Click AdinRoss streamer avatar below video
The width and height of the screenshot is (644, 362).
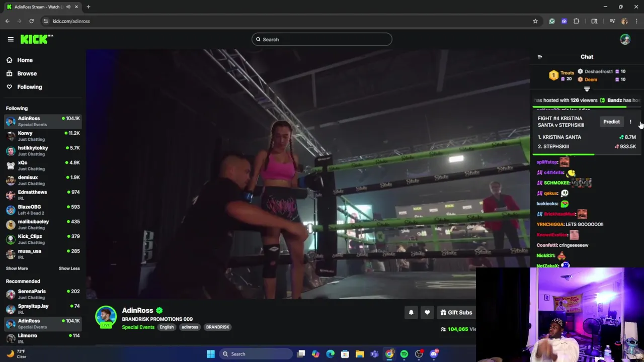[x=106, y=317]
